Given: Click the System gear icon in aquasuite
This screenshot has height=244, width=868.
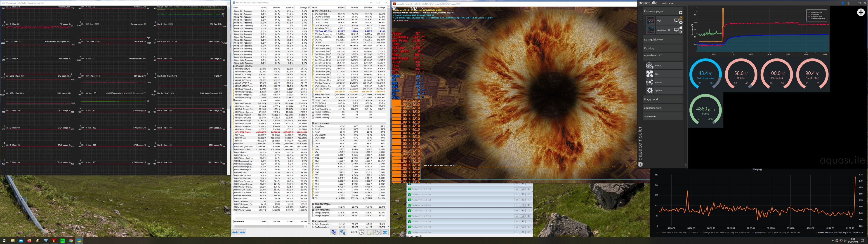Looking at the screenshot, I should click(650, 90).
